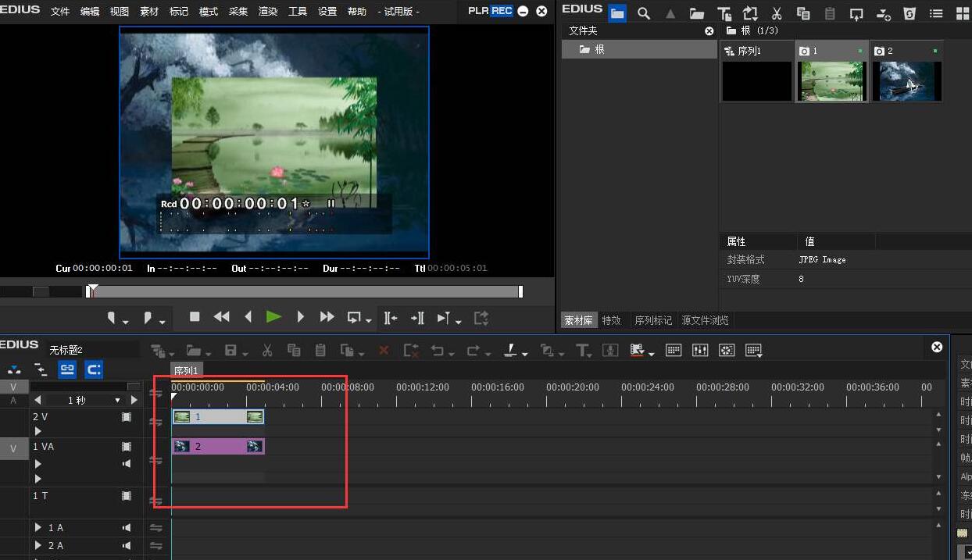Click the shuttle slider left of scrub bar
972x560 pixels.
tap(41, 291)
